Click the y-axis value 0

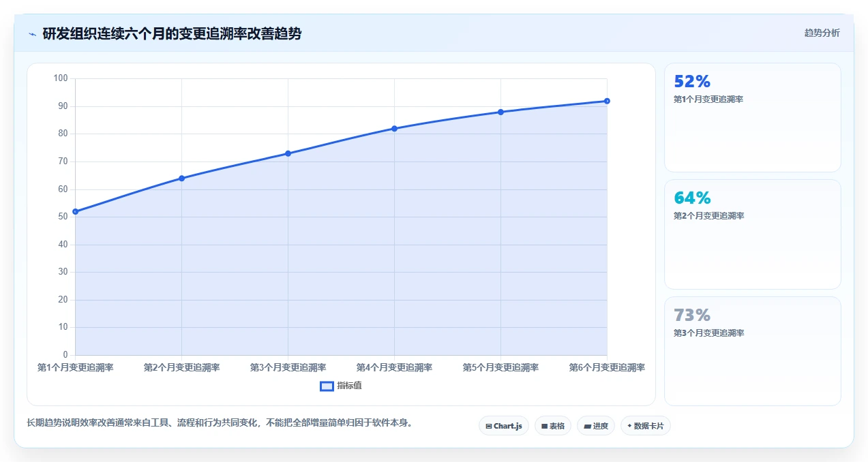pos(65,355)
